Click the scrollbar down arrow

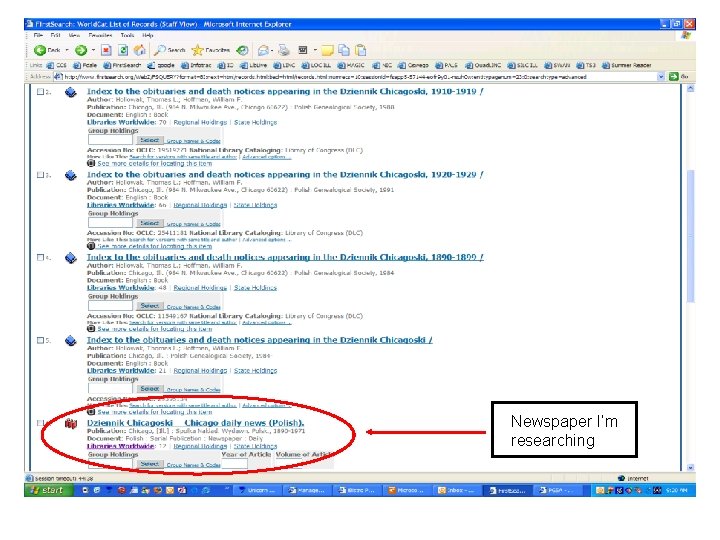pos(690,467)
